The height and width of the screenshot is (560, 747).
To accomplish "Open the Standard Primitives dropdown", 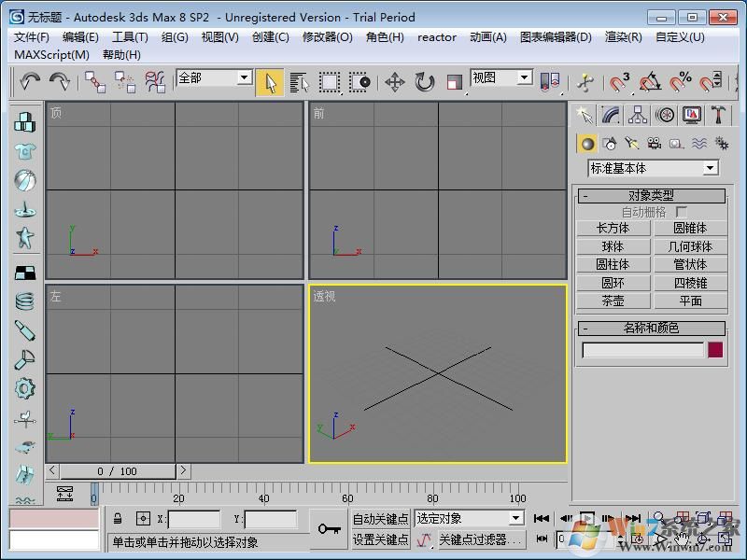I will click(652, 168).
